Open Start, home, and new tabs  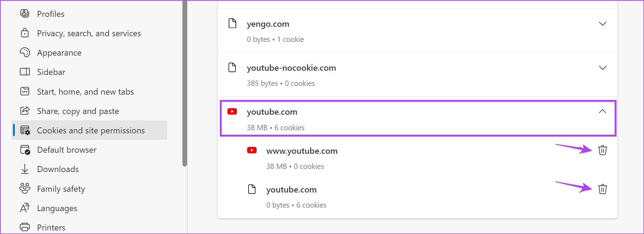pyautogui.click(x=85, y=92)
